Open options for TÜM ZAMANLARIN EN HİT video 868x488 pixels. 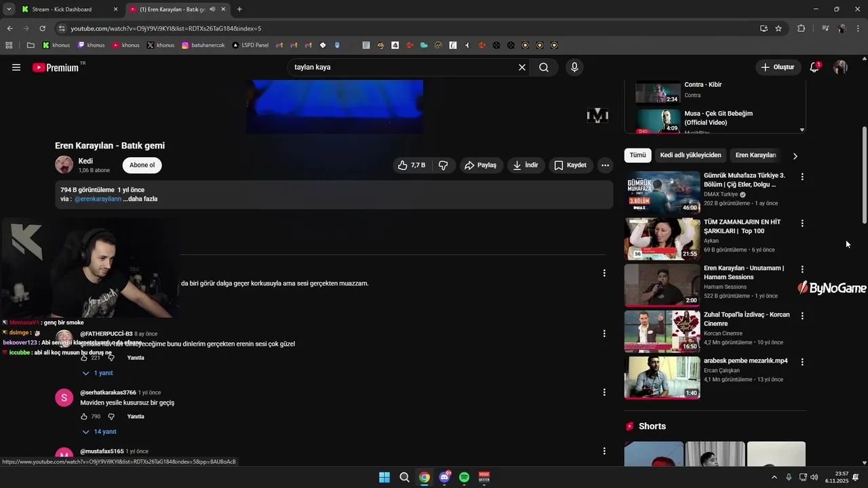click(802, 223)
